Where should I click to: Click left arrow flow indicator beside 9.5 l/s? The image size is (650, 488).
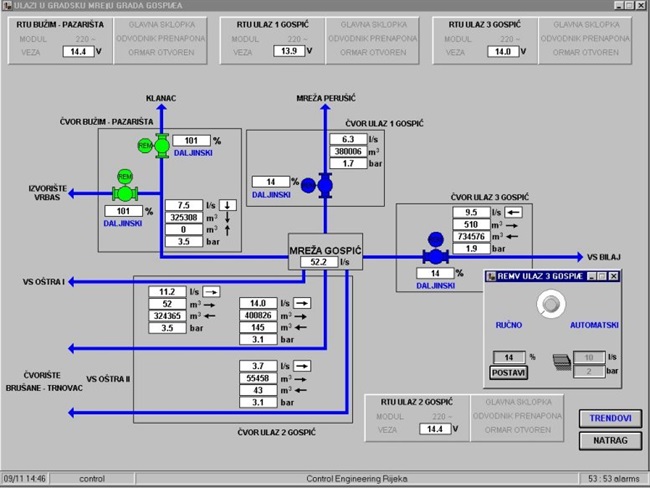click(x=513, y=212)
